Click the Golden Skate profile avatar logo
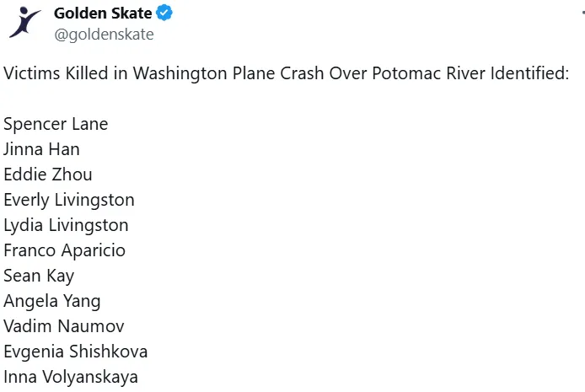Image resolution: width=585 pixels, height=392 pixels. pos(25,23)
